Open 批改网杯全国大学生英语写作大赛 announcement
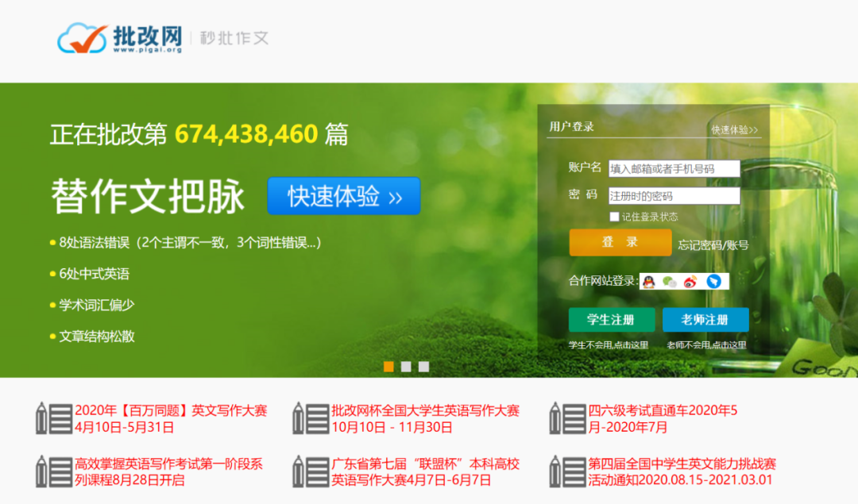This screenshot has height=504, width=858. 425,419
